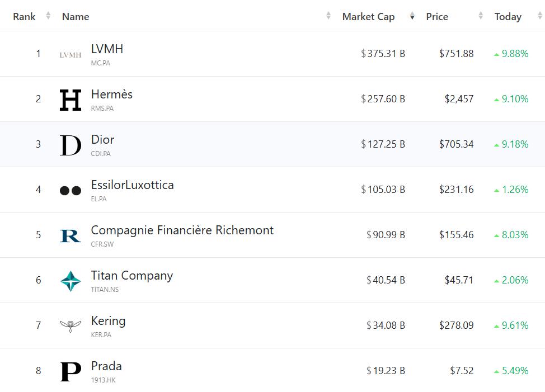Click the Prada P logo
The height and width of the screenshot is (392, 545).
pos(71,371)
